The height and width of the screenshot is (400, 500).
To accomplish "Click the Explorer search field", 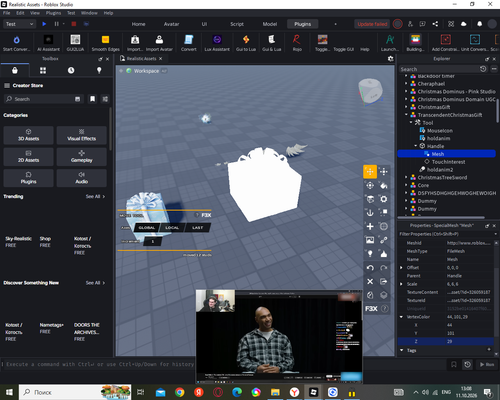I will pos(439,69).
